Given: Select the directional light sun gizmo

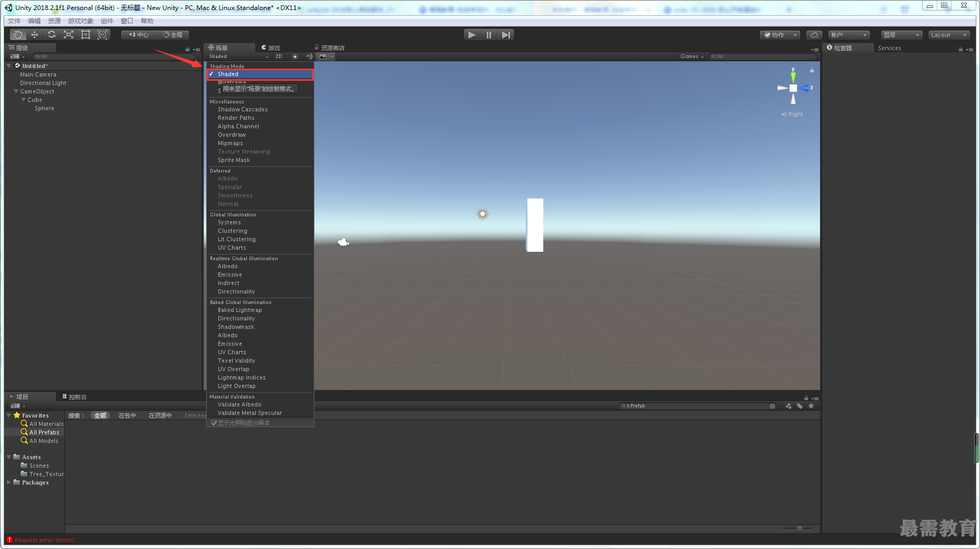Looking at the screenshot, I should pos(482,214).
